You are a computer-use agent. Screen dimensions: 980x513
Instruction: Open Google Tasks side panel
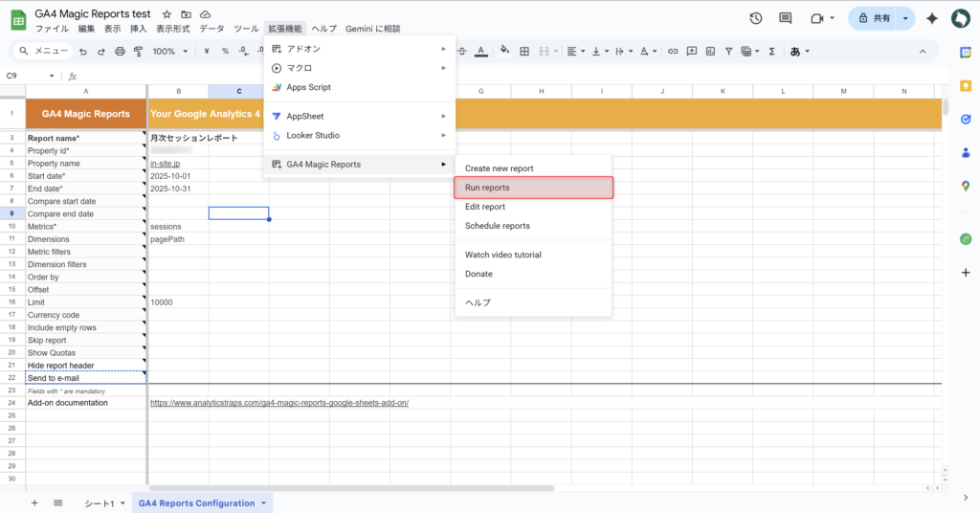tap(966, 119)
